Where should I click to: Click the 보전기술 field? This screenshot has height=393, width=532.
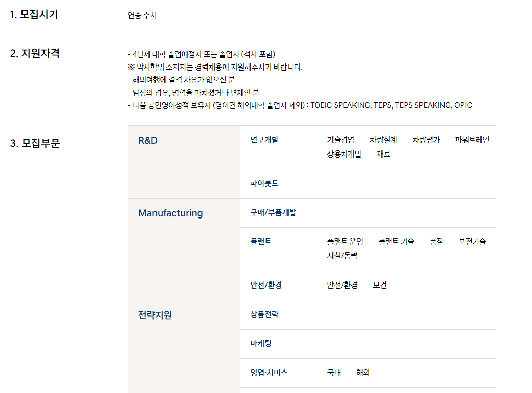tap(472, 242)
